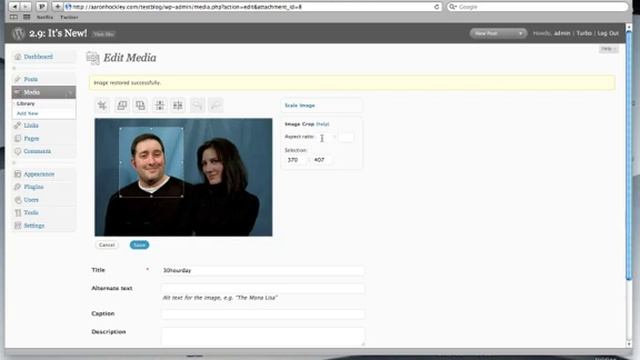Open the admin profile link
The height and width of the screenshot is (360, 640).
tap(562, 33)
